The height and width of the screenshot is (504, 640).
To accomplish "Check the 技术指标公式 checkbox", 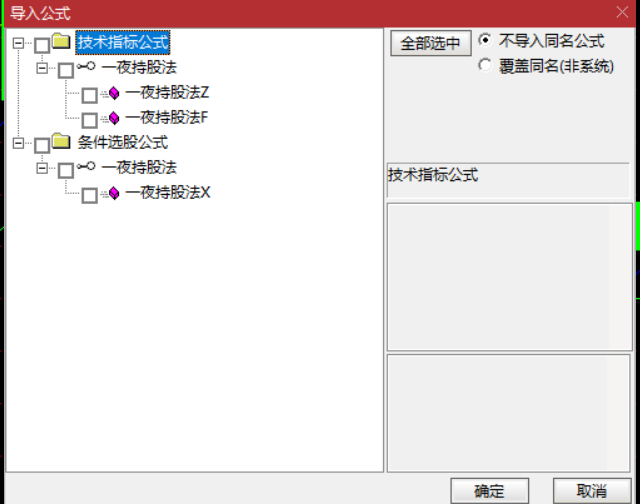I will tap(42, 45).
